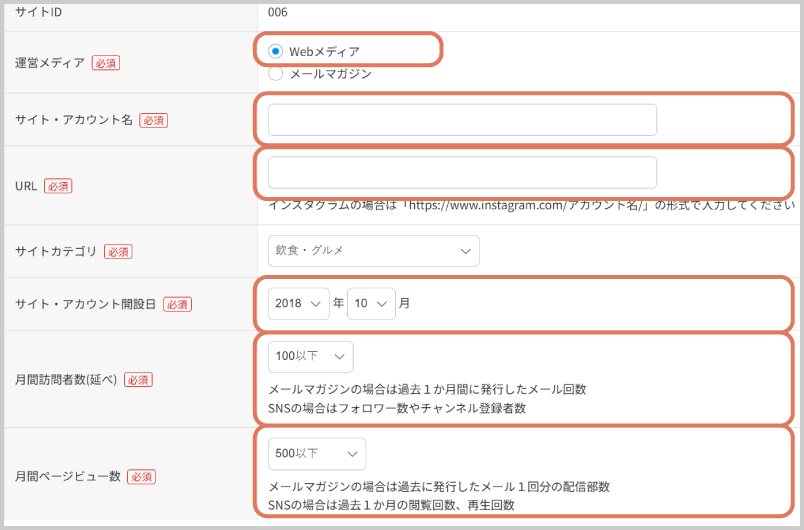Open the 月間訪問者数 dropdown showing 100以下
The height and width of the screenshot is (530, 804).
(x=310, y=356)
